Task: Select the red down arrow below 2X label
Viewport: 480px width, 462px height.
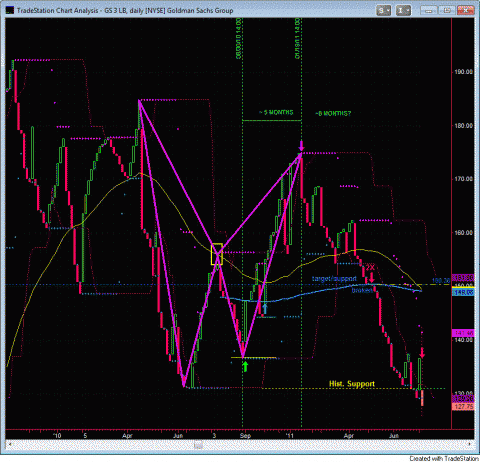Action: tap(372, 277)
